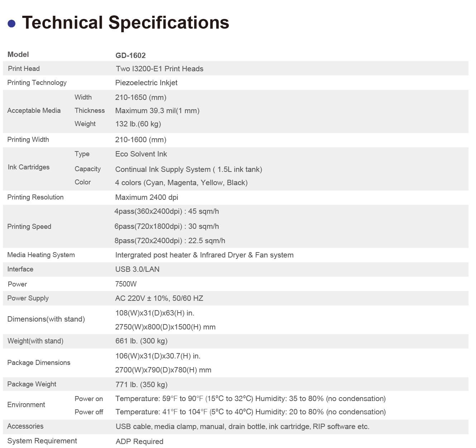Click the ADP Required text
The image size is (476, 448).
pyautogui.click(x=139, y=442)
